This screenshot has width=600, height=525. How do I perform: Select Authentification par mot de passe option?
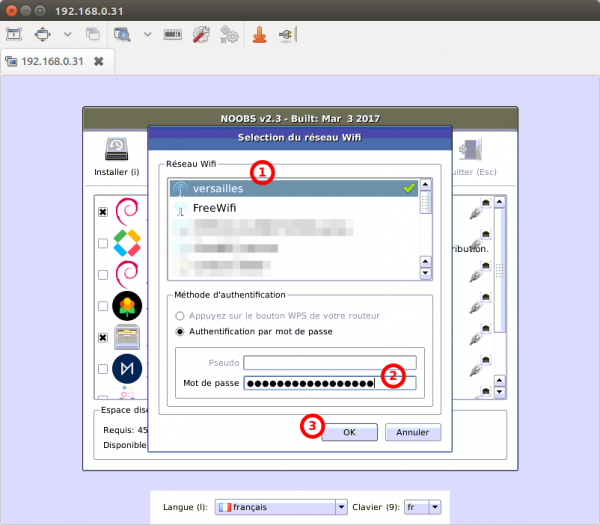(180, 331)
